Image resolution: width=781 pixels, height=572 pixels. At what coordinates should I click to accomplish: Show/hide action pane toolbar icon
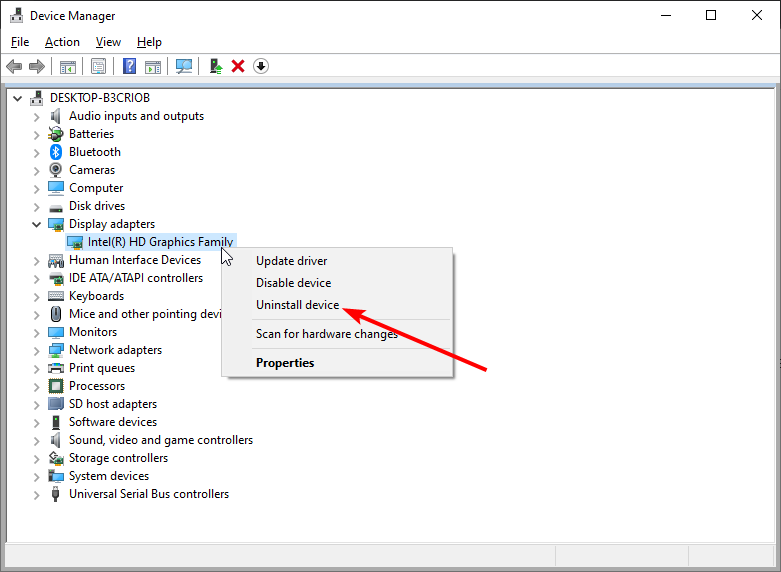153,66
